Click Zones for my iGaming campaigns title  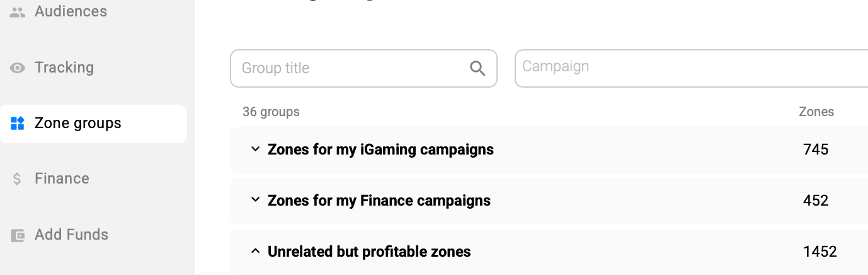pyautogui.click(x=380, y=149)
